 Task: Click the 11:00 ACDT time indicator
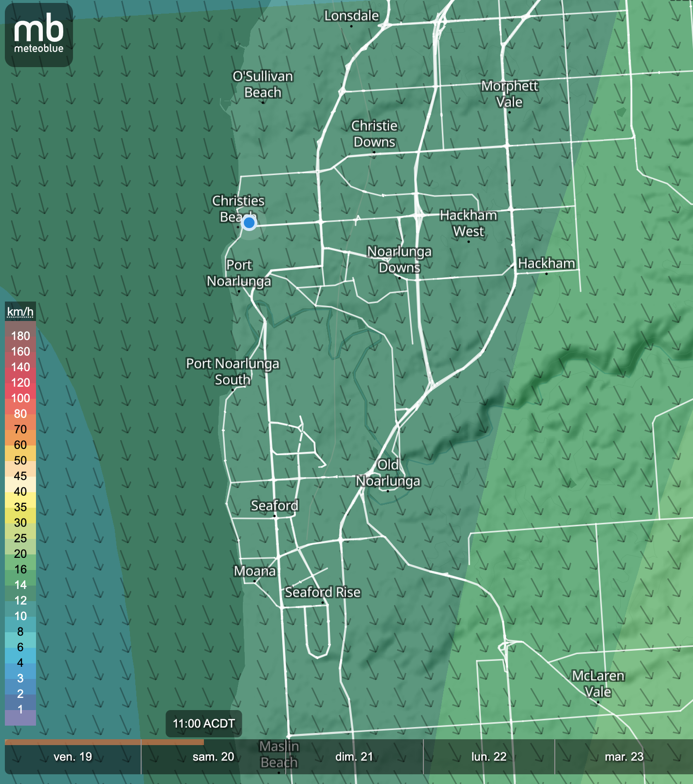point(204,724)
